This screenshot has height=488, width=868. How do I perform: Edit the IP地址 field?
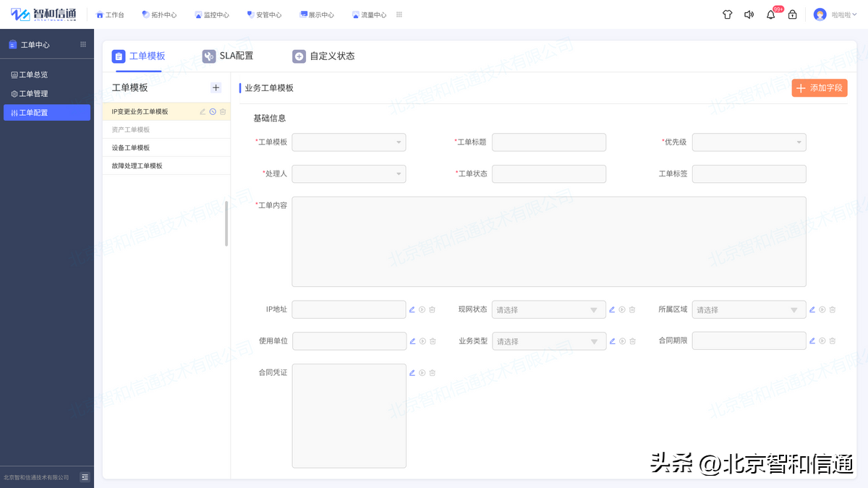click(x=412, y=309)
